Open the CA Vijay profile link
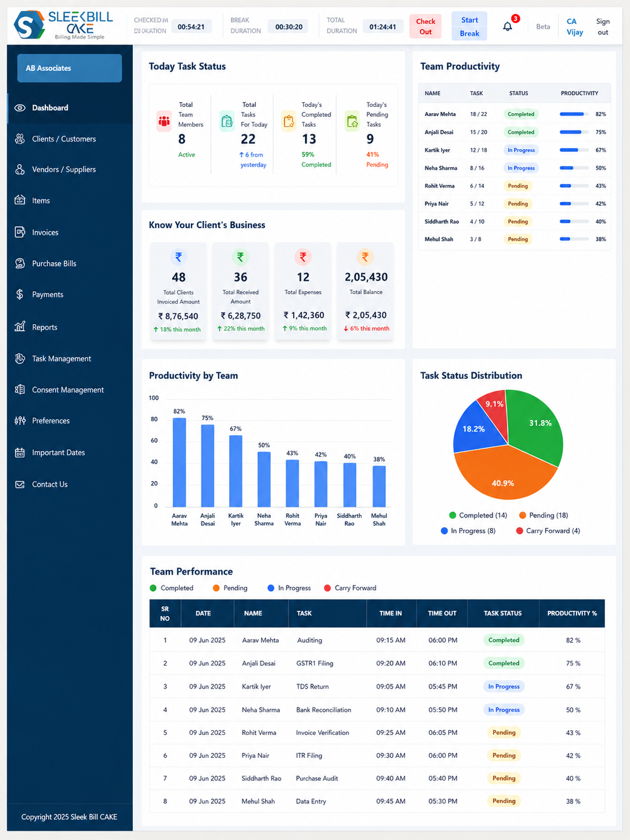 [x=574, y=27]
